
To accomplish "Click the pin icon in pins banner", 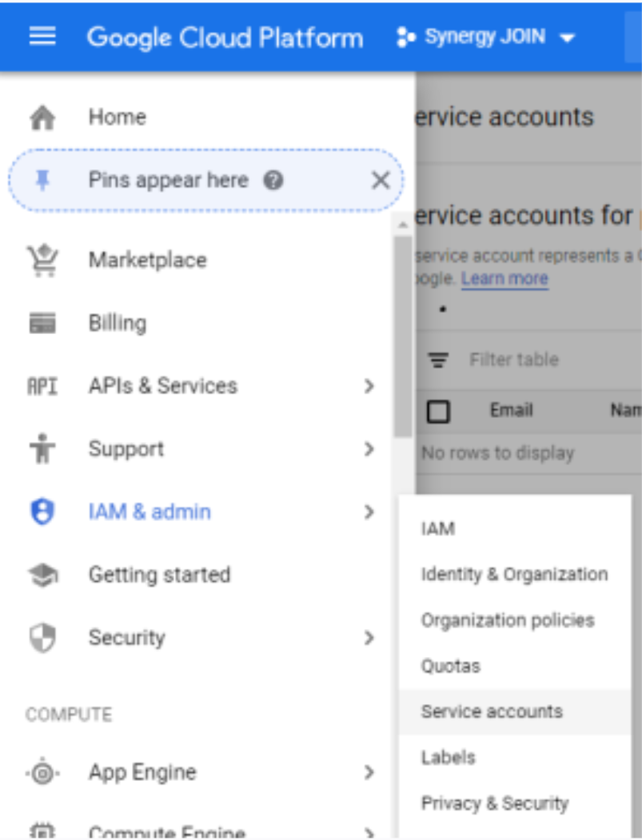I will pos(42,181).
